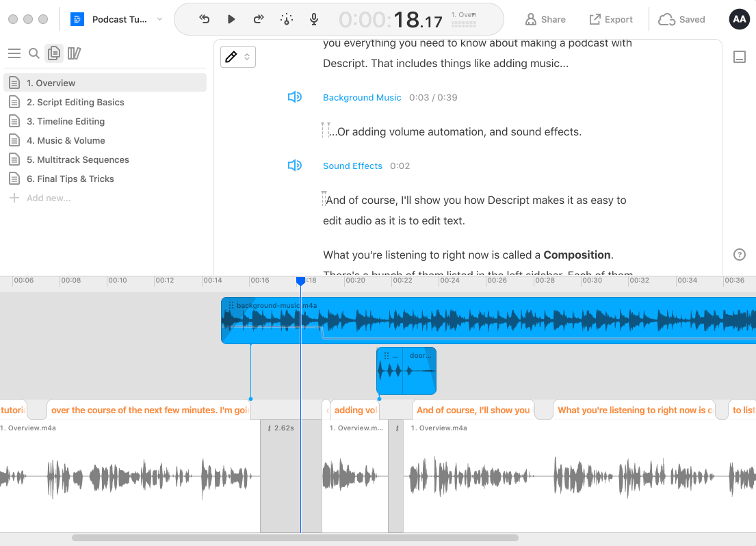Open the hamburger menu in sidebar
Image resolution: width=756 pixels, height=546 pixels.
tap(14, 53)
